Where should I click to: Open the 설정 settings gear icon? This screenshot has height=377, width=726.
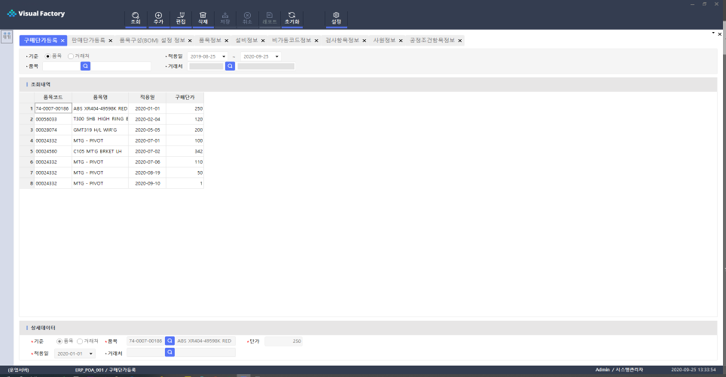coord(336,18)
